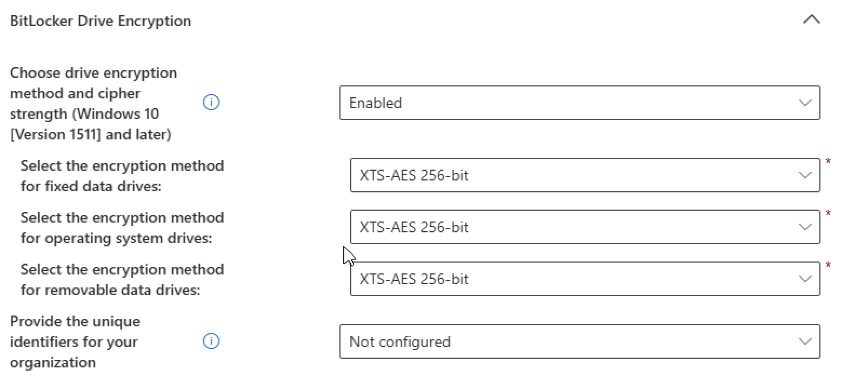Click the chevron on the Enabled dropdown
868x389 pixels.
coord(805,103)
